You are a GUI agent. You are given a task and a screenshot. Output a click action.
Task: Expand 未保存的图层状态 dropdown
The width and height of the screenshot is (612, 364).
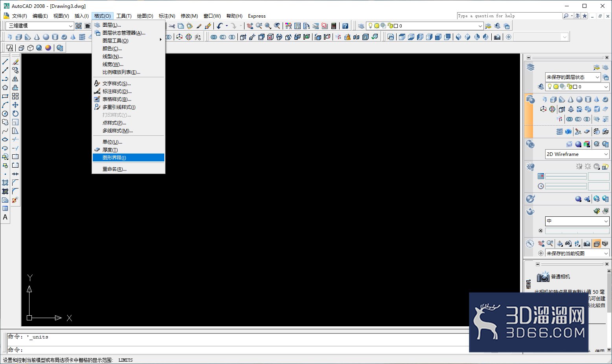(573, 77)
